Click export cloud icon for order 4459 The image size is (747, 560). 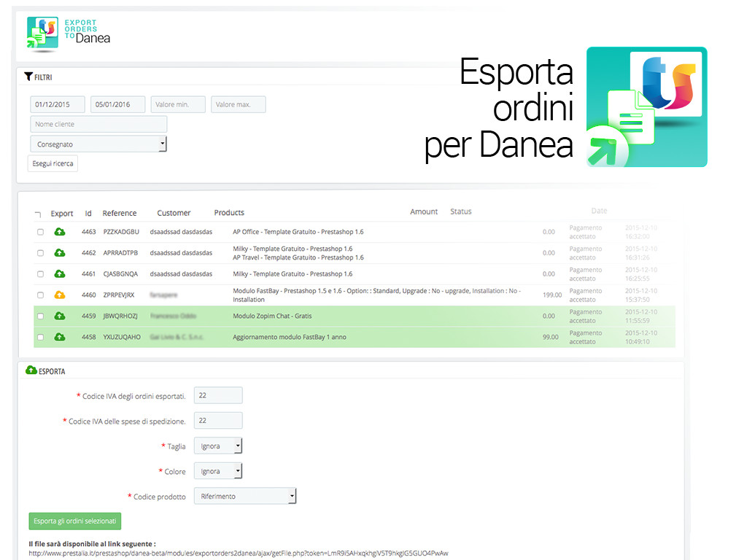click(x=60, y=316)
